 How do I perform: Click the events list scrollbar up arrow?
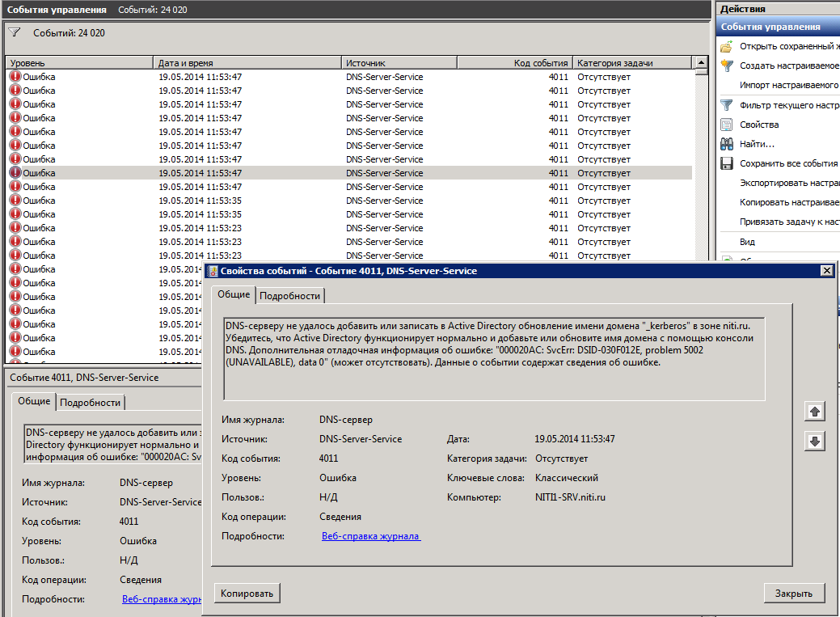point(701,63)
